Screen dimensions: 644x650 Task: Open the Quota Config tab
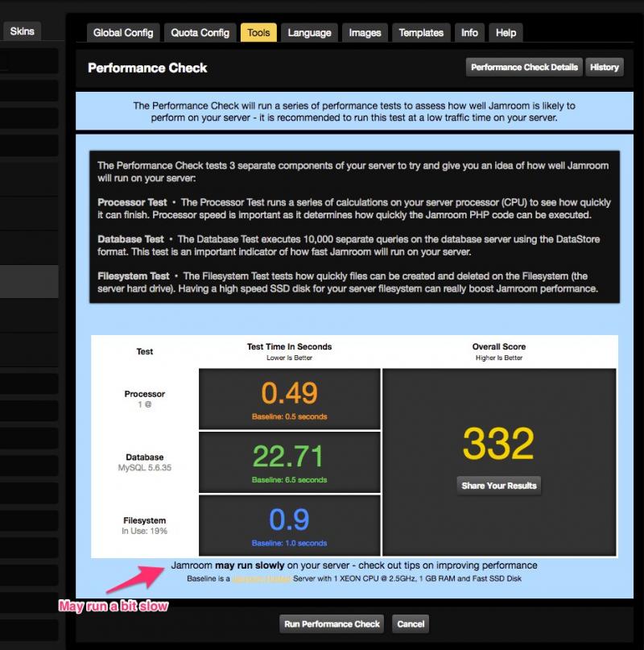(200, 33)
